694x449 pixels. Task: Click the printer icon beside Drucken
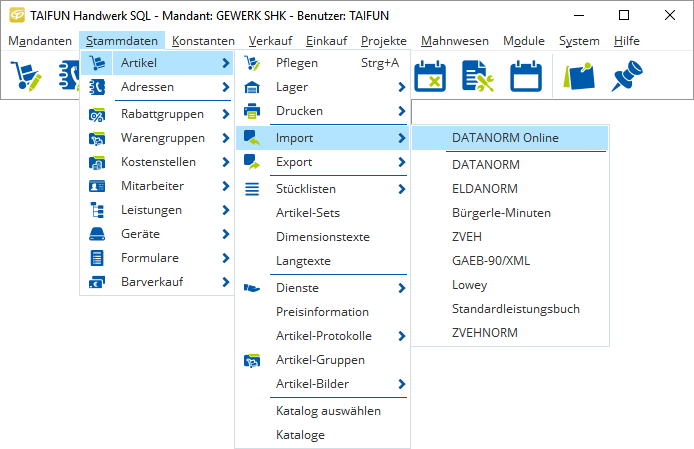(252, 111)
